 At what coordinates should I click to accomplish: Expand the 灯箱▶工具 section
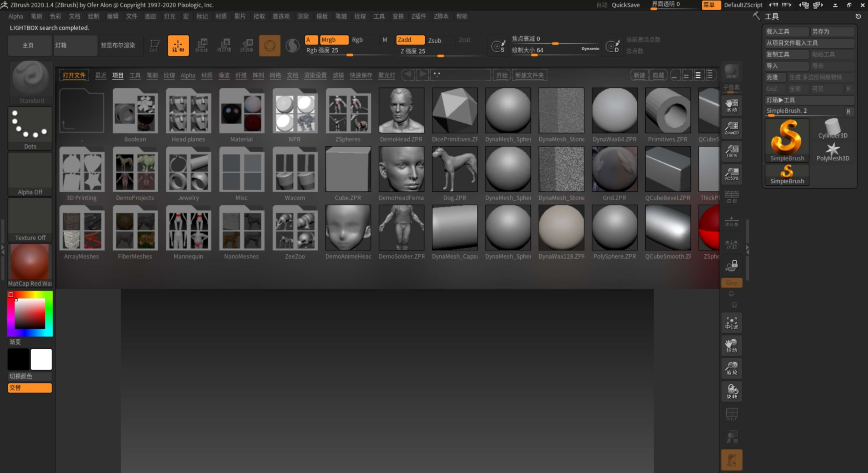coord(809,100)
